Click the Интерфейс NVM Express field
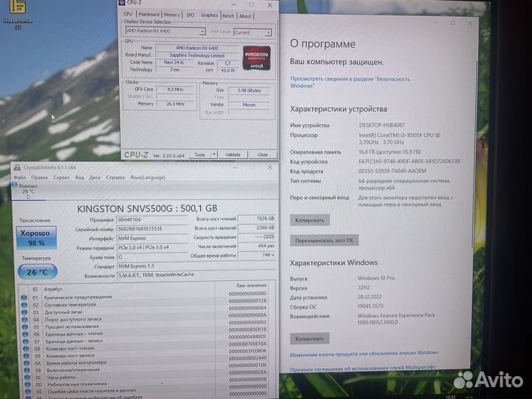This screenshot has width=532, height=399. click(151, 239)
